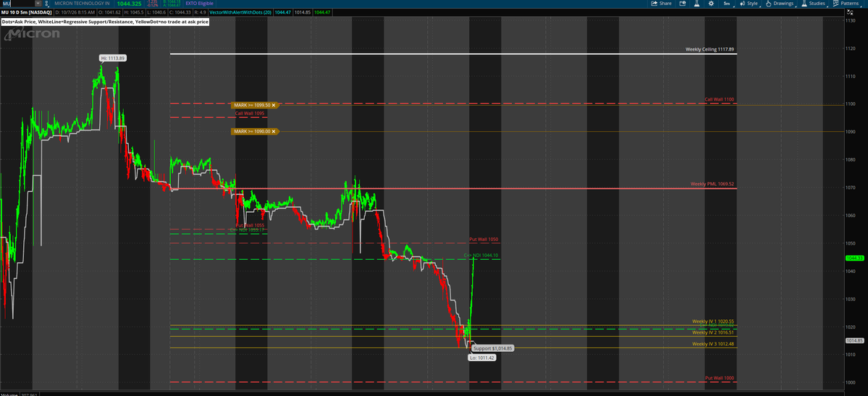Click the VectorWithAlertWithDots (20) study label
Viewport: 868px width, 396px height.
pyautogui.click(x=240, y=12)
